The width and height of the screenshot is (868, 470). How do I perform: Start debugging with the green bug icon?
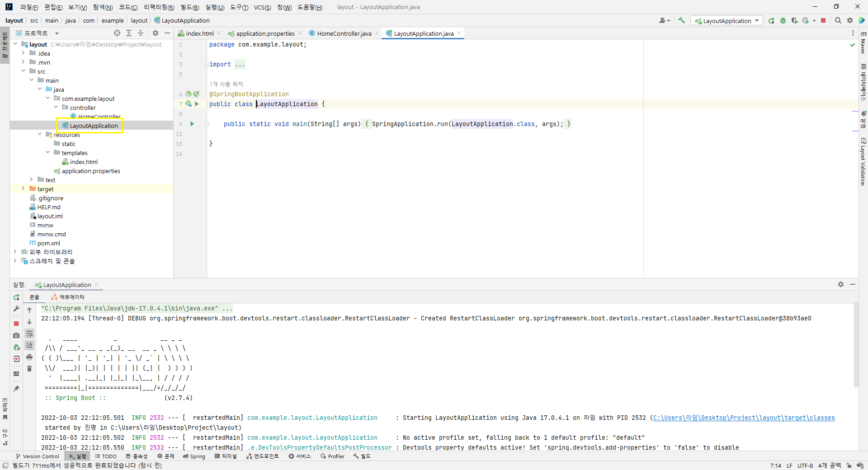click(x=783, y=20)
